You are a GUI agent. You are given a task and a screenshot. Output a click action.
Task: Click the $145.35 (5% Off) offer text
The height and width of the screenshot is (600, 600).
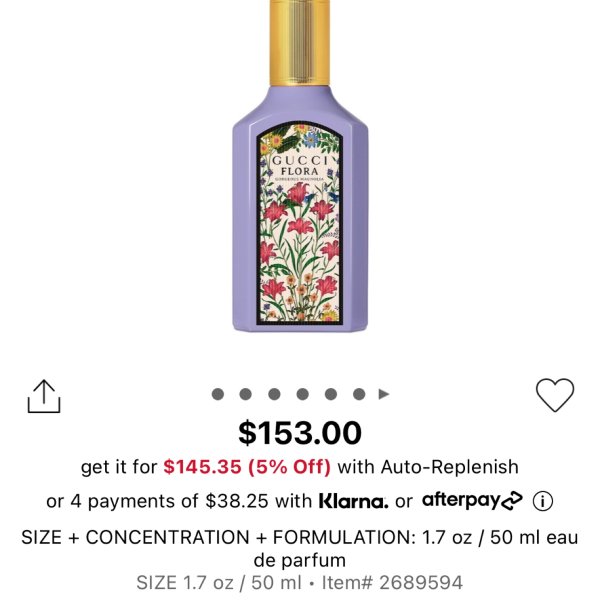click(247, 467)
